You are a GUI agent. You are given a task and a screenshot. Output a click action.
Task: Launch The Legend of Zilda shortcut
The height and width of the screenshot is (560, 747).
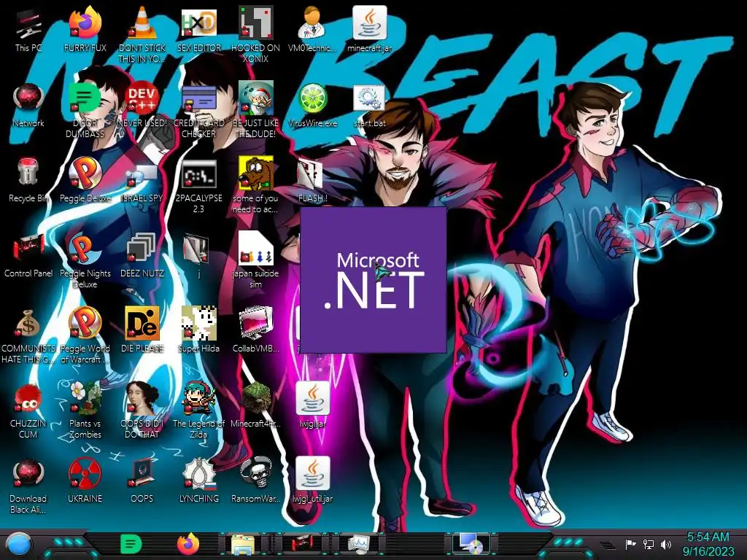pos(198,411)
